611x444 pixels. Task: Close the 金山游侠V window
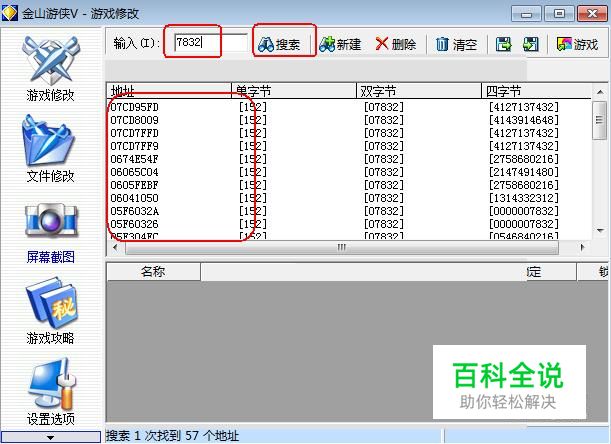[x=592, y=14]
